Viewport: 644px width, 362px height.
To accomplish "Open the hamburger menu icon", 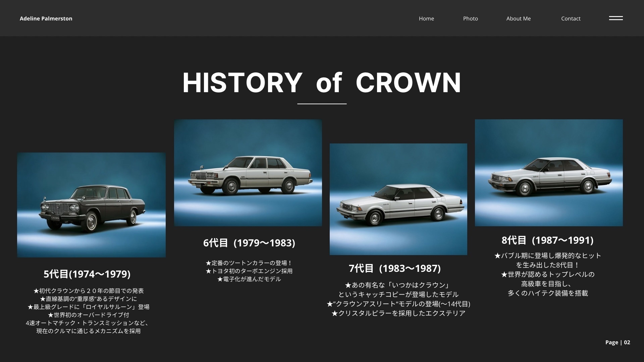I will [616, 18].
